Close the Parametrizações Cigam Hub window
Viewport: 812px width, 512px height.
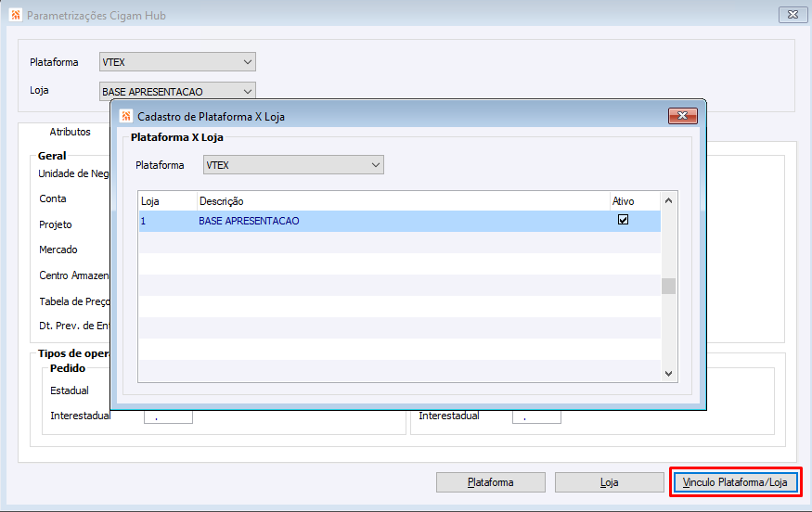tap(793, 15)
